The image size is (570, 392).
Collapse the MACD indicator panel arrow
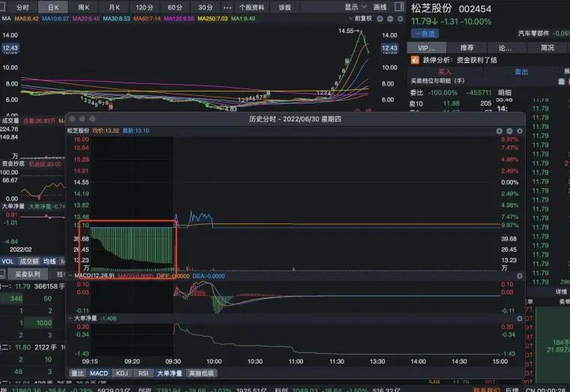(70, 276)
